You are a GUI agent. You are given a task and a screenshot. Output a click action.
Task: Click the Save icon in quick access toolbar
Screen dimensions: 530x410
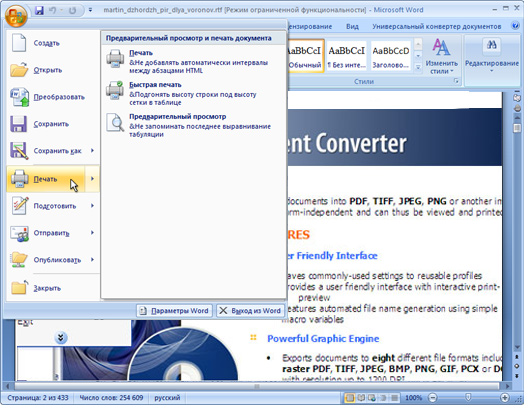[39, 10]
